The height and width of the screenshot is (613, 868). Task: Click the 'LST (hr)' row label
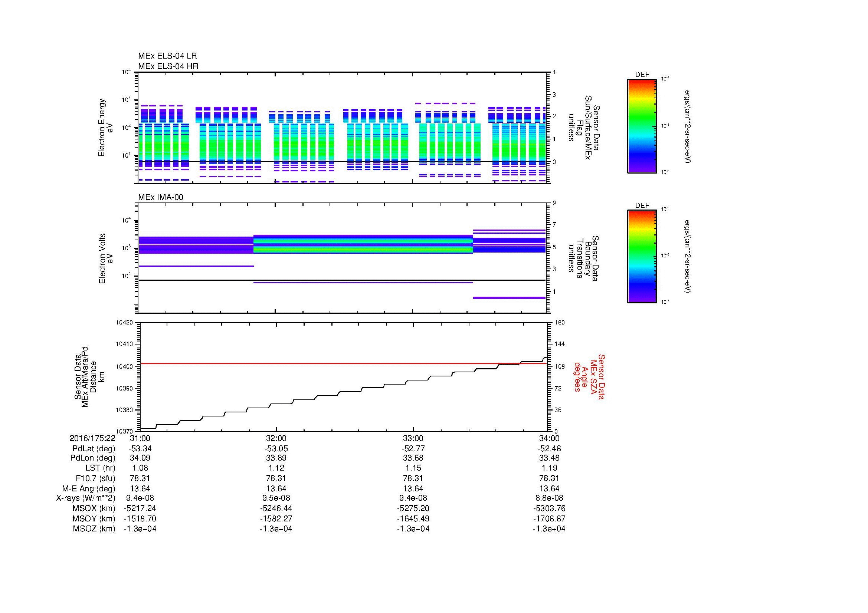click(100, 468)
